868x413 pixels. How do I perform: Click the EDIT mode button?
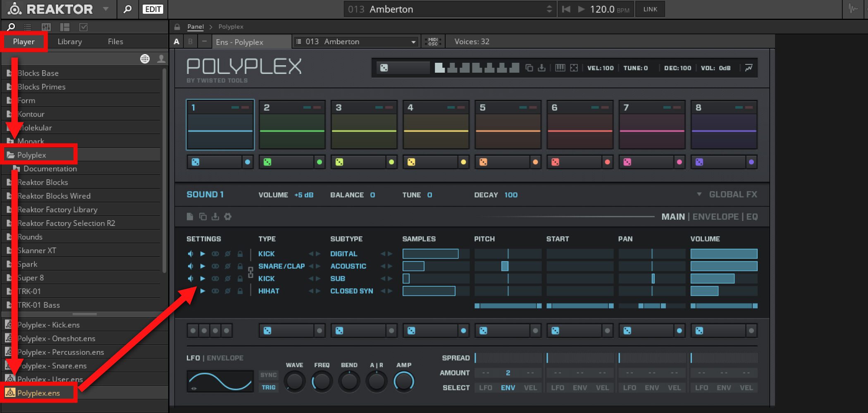(x=153, y=9)
